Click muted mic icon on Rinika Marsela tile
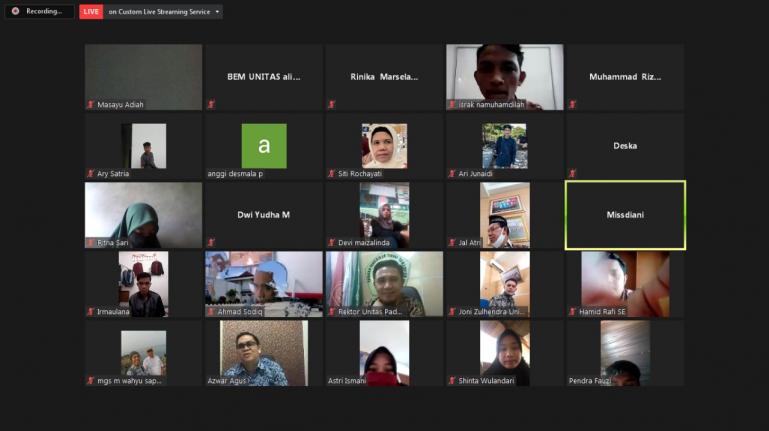 [x=332, y=104]
